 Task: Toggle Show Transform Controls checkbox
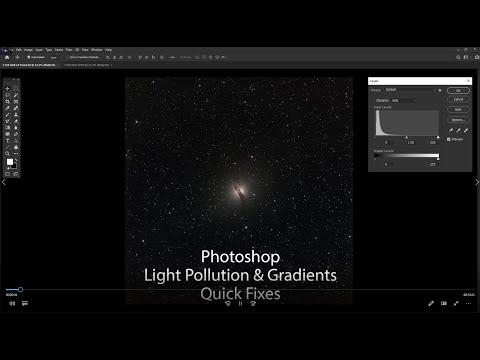(x=68, y=57)
